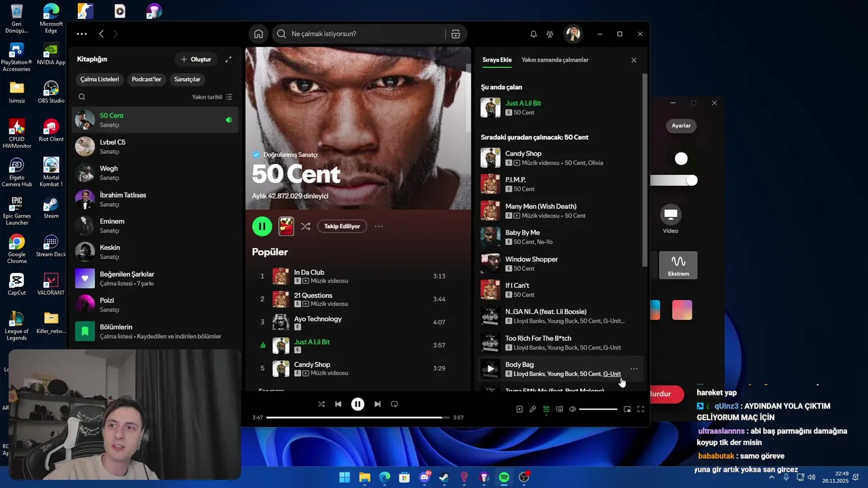This screenshot has width=868, height=488.
Task: Open the Yakın tarihli sort dropdown
Action: 212,97
